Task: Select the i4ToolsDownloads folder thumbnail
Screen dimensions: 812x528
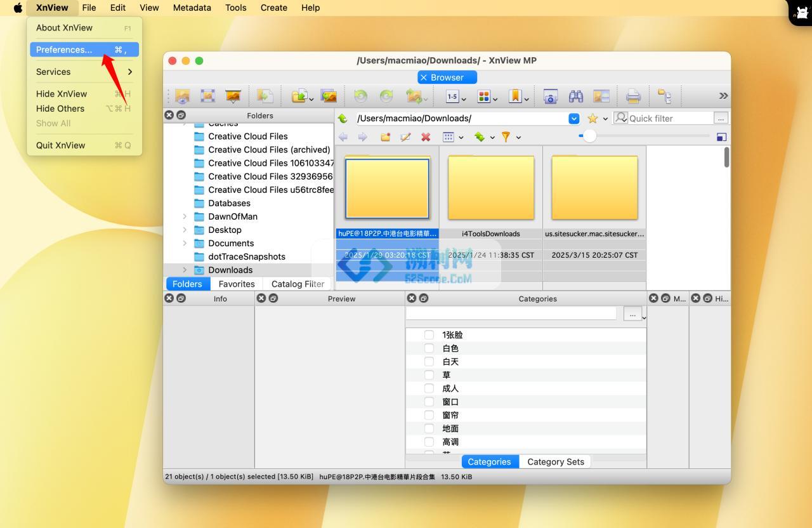Action: click(491, 188)
